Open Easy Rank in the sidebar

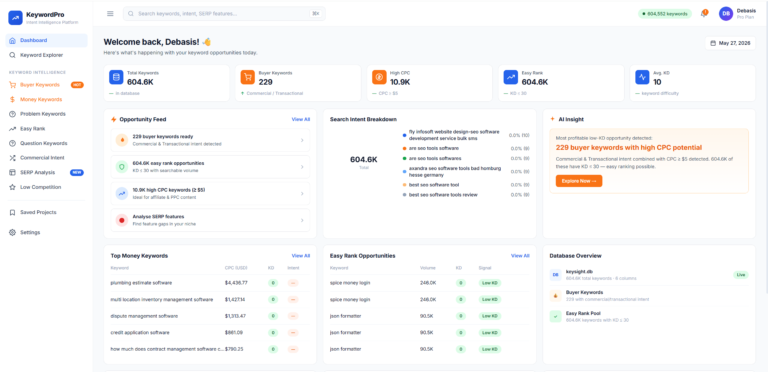click(x=47, y=129)
